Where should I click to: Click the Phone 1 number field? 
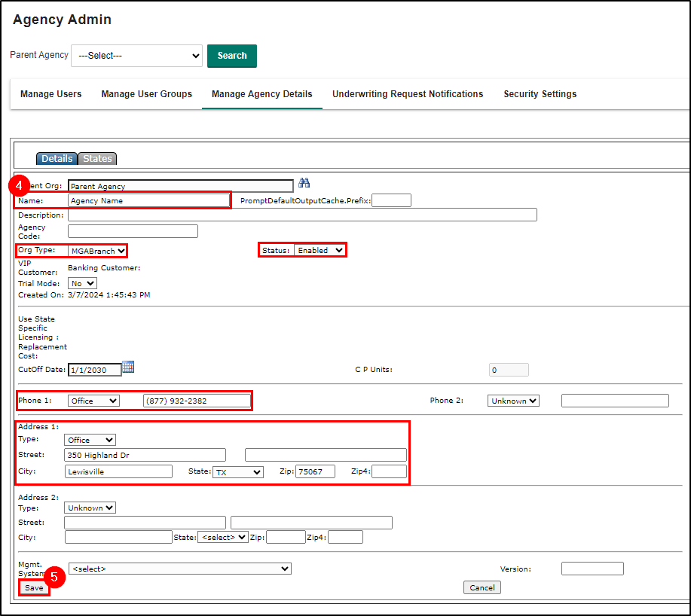point(197,401)
